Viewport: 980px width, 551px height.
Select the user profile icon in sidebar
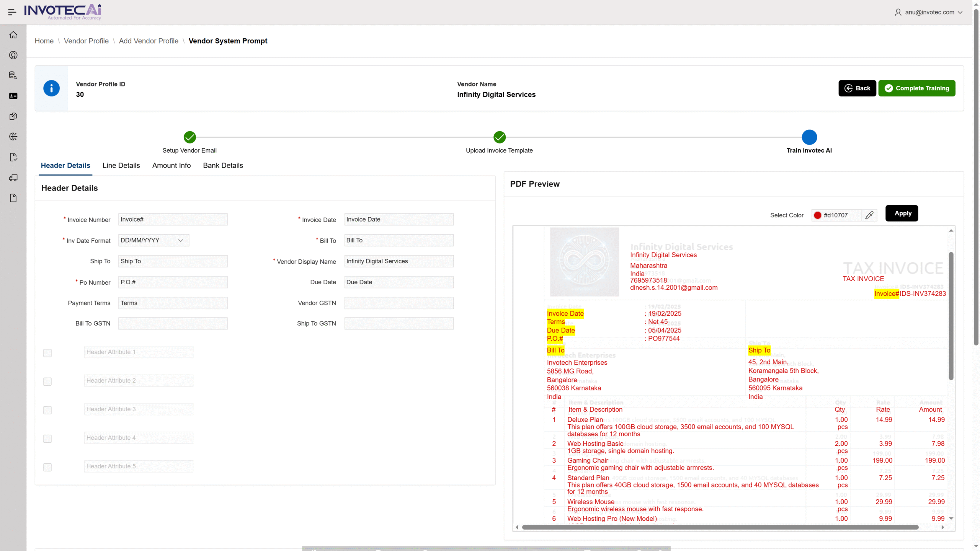[13, 55]
